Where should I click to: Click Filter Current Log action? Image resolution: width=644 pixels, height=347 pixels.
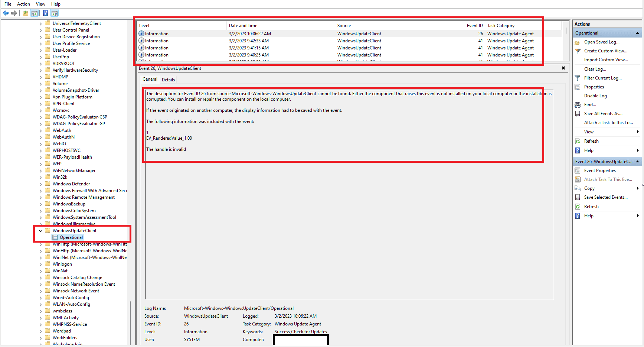point(603,78)
